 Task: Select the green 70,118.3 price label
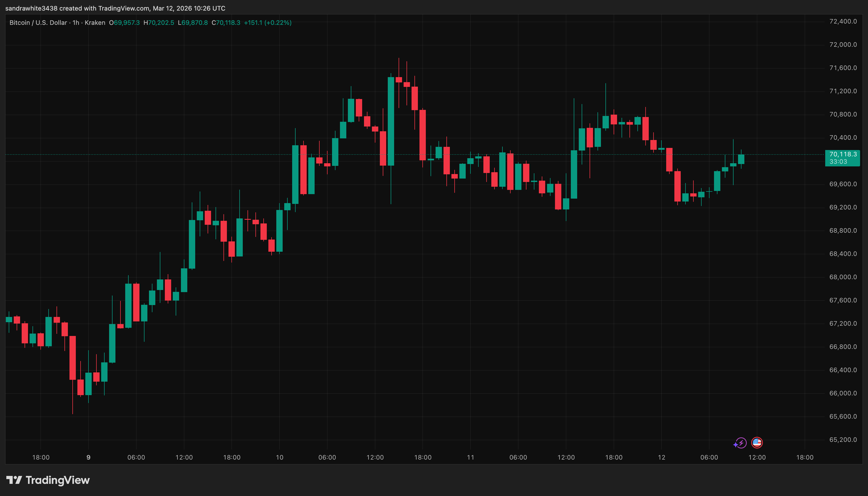pos(843,154)
